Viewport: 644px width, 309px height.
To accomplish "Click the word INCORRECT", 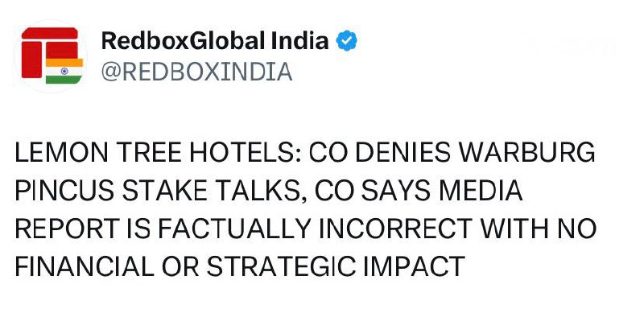I will [395, 229].
